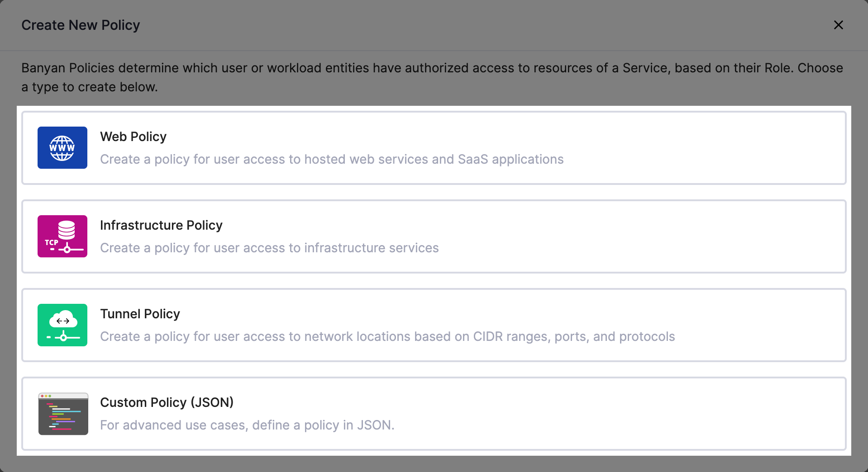Pick the Tunnel Policy title

(x=140, y=314)
